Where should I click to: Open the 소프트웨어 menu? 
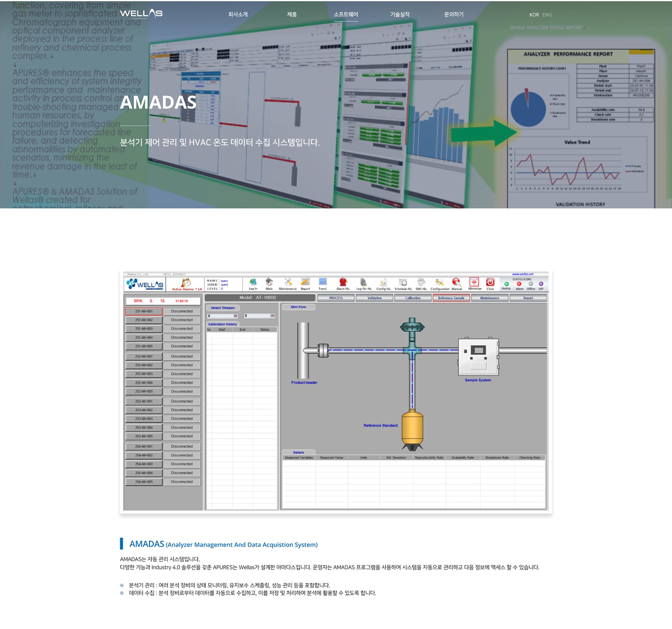coord(346,15)
